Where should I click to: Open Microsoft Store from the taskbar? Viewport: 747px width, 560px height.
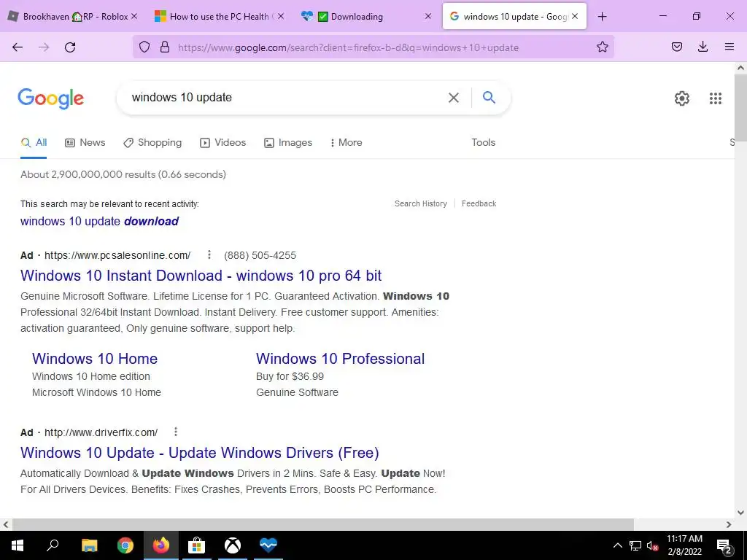click(196, 545)
